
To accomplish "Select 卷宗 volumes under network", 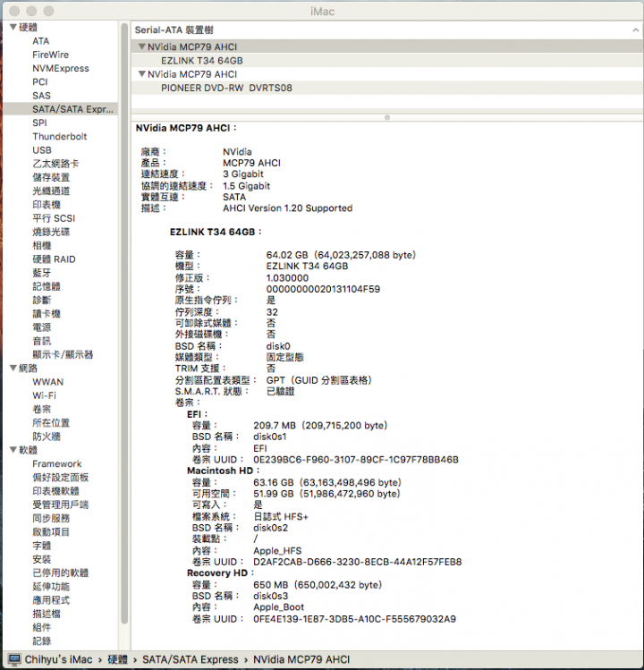I will (x=42, y=410).
